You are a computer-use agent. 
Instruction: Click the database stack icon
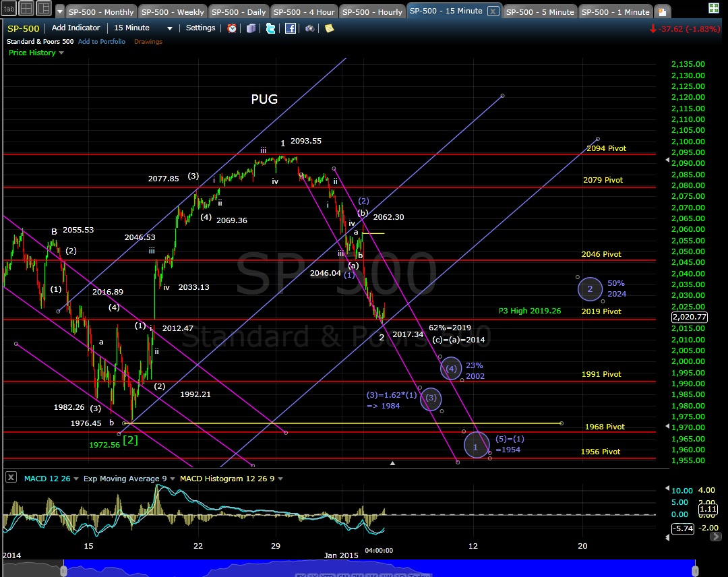pos(251,28)
